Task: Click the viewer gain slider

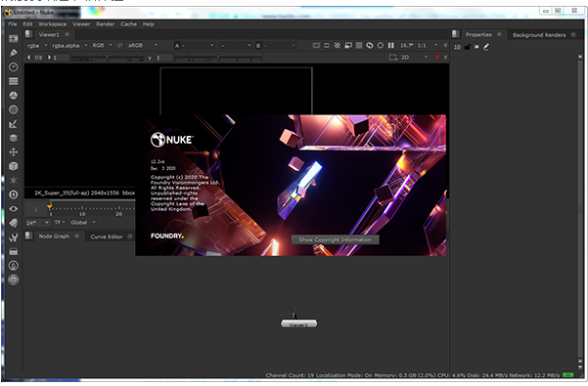Action: point(108,58)
